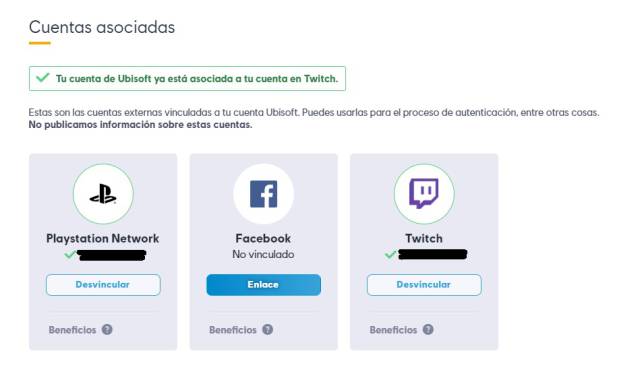This screenshot has width=640, height=386.
Task: Click the Twitch logo icon
Action: click(x=424, y=194)
